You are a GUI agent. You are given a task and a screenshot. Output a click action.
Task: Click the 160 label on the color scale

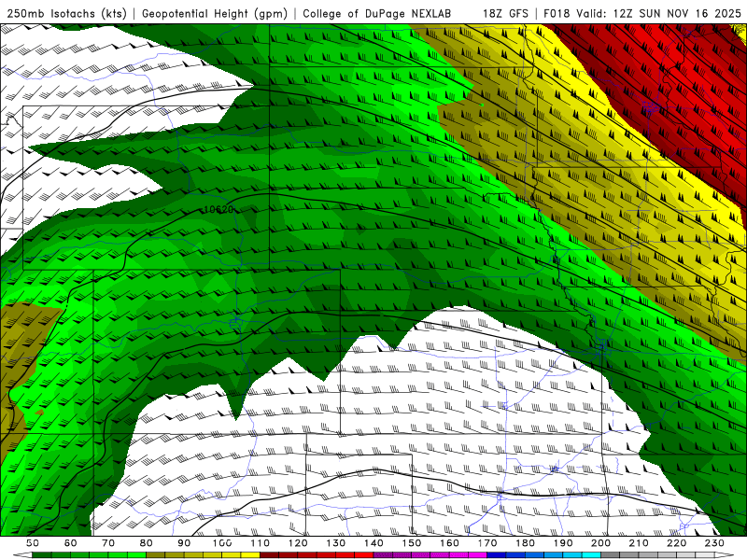pyautogui.click(x=449, y=543)
